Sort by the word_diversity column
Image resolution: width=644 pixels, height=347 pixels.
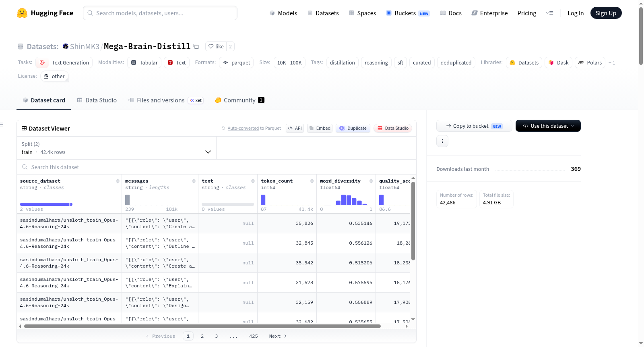click(x=371, y=181)
